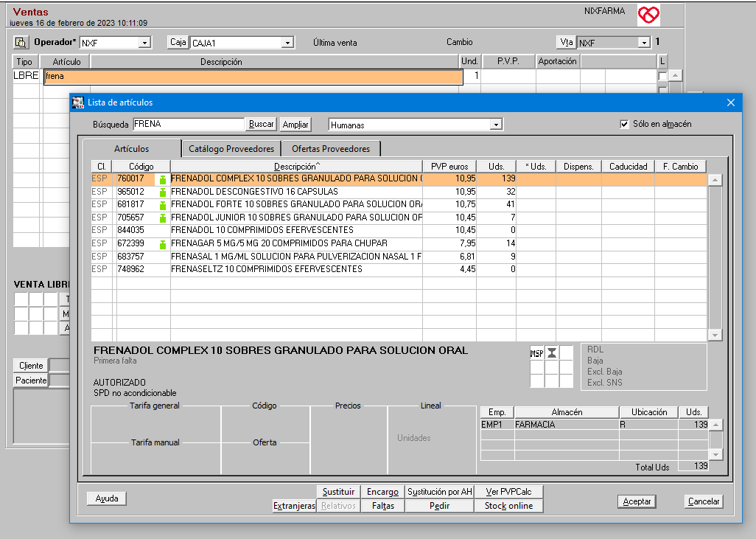
Task: Click the Sustitución por AH button
Action: pyautogui.click(x=440, y=492)
